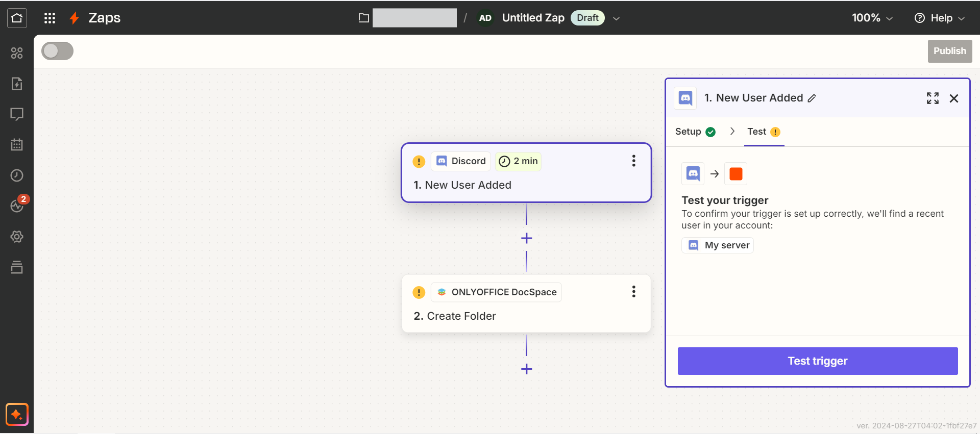Open the sidebar apps circles icon

click(x=17, y=53)
